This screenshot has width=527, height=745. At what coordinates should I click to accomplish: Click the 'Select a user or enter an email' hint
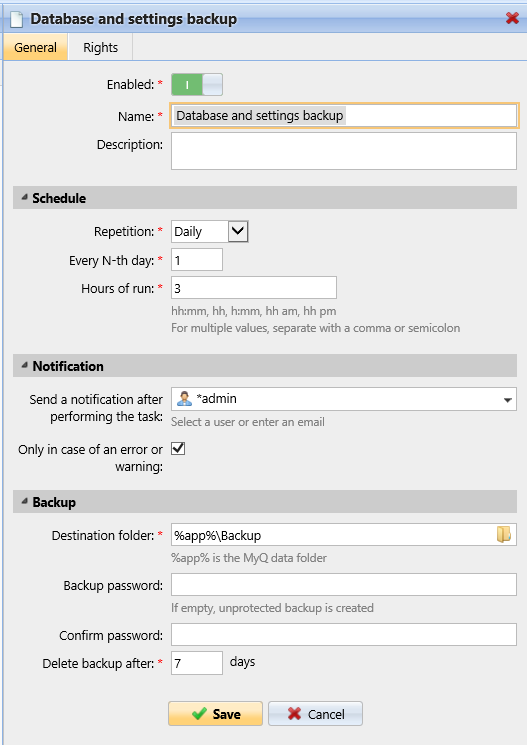click(x=248, y=422)
